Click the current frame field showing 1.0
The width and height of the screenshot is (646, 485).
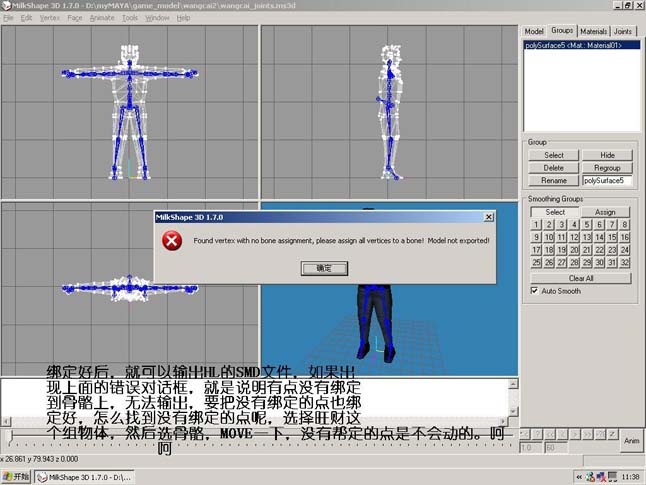click(x=530, y=448)
